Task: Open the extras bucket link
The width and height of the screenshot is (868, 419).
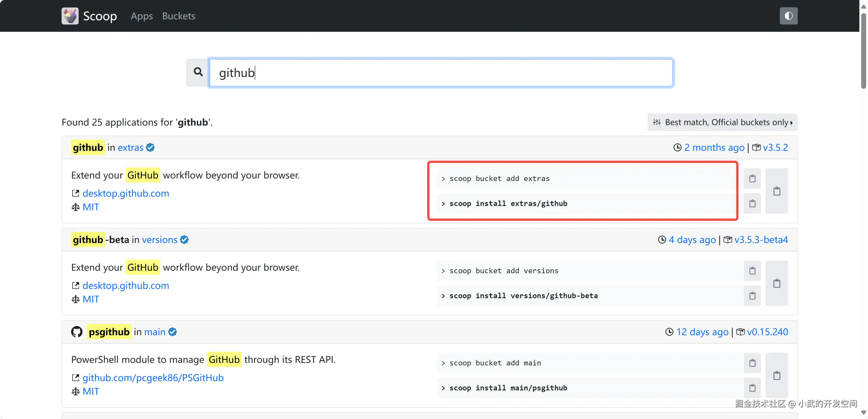Action: pyautogui.click(x=131, y=147)
